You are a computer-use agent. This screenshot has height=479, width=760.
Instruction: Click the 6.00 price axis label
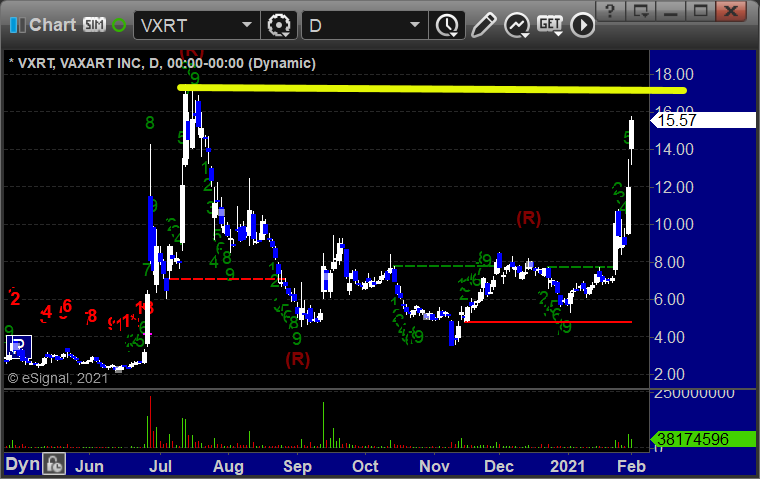pos(669,300)
